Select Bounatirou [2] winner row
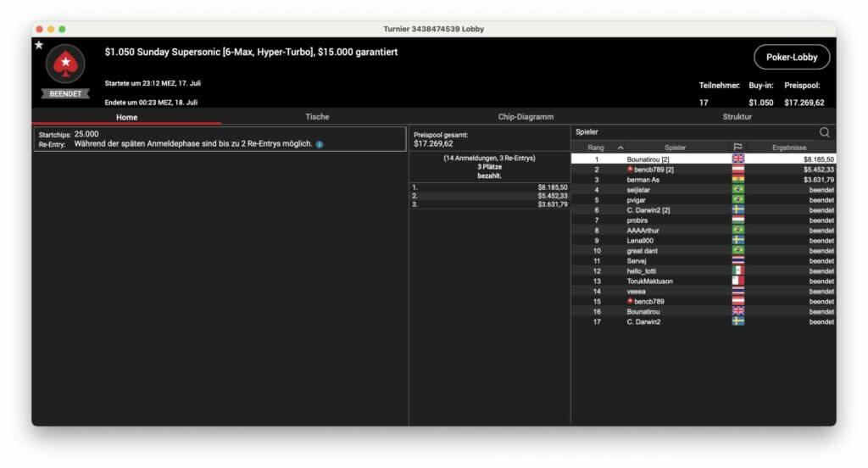Image resolution: width=868 pixels, height=468 pixels. pos(704,159)
